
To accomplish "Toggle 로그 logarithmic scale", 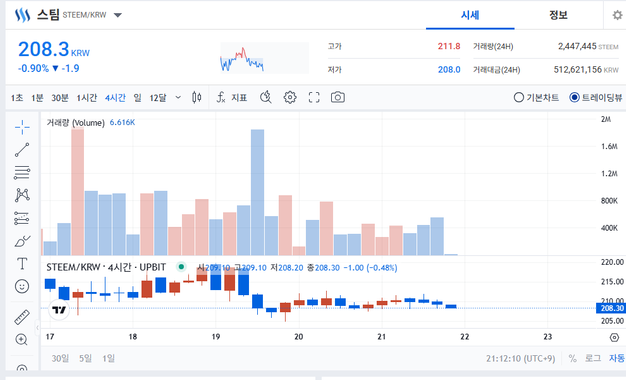I will pos(593,358).
